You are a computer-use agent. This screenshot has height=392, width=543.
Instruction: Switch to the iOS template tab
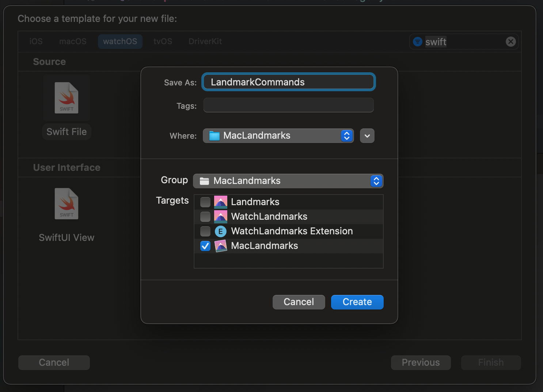coord(36,41)
